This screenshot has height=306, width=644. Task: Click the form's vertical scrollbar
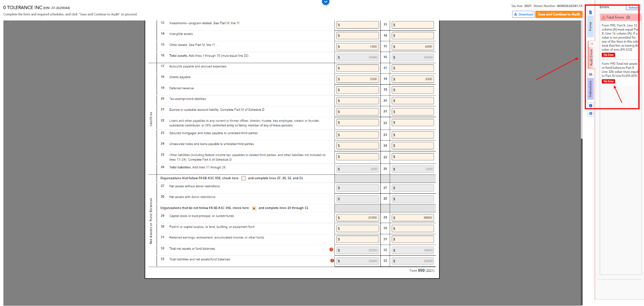582,221
